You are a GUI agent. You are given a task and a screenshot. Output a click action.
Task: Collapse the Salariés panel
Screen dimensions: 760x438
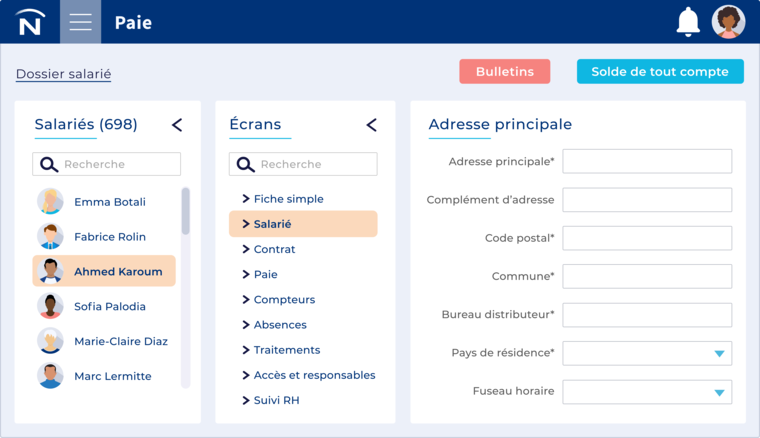coord(177,125)
